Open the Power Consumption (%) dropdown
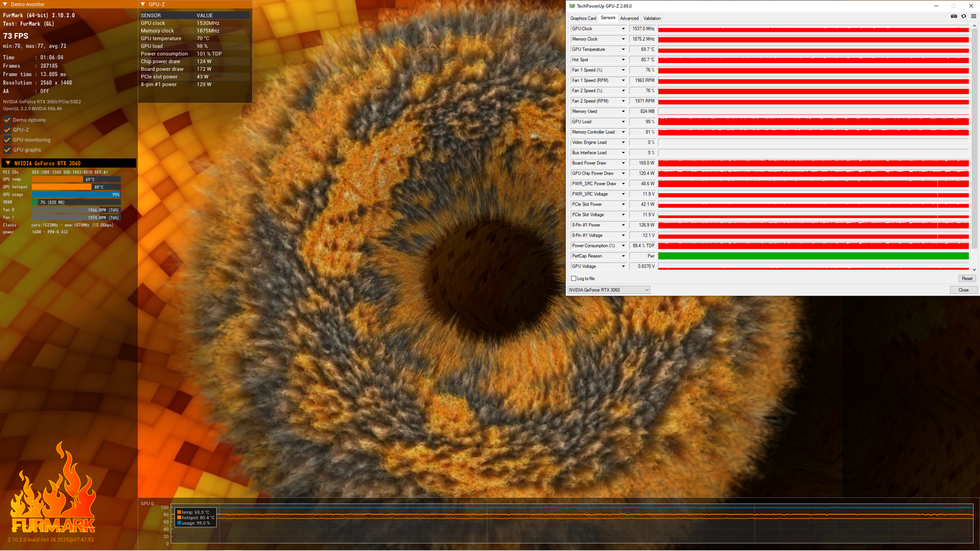Viewport: 980px width, 551px height. [623, 246]
